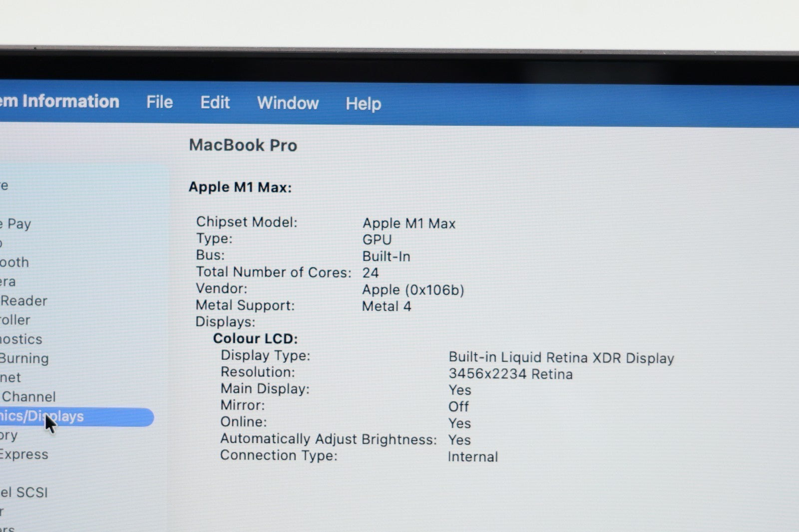Select NVMExpress in the sidebar
This screenshot has height=532, width=799.
(24, 455)
